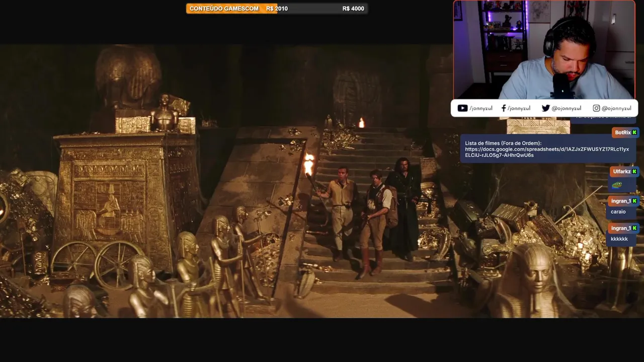Click the Kick badge beside BotRix
Viewport: 644px width, 362px height.
pyautogui.click(x=634, y=132)
